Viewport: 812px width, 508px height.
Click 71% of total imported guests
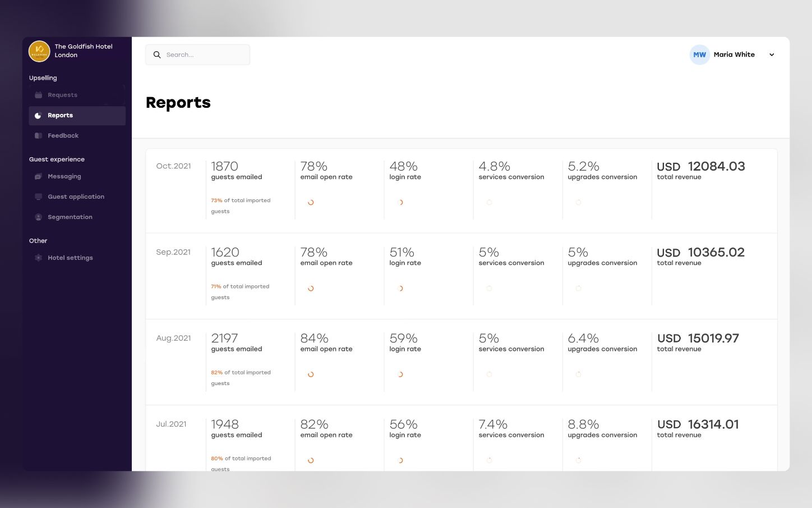[x=240, y=292]
